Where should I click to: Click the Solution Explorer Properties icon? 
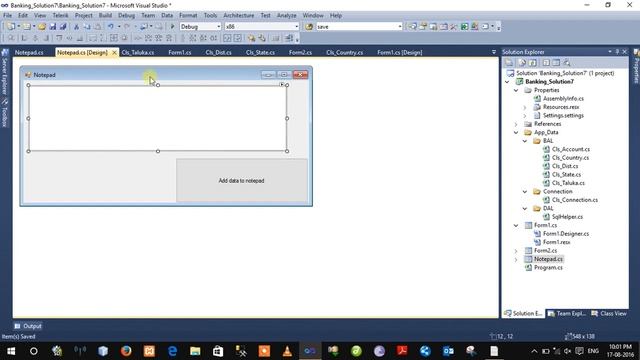(x=509, y=62)
